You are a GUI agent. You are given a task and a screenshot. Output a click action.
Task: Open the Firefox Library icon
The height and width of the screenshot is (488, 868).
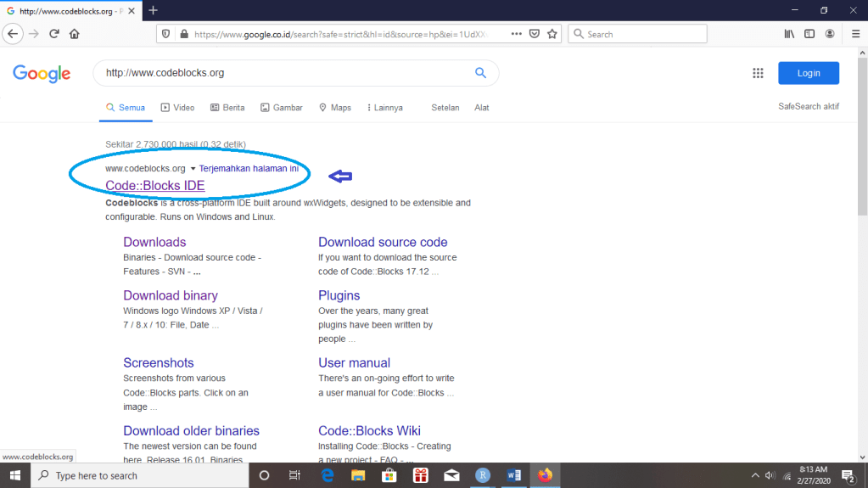click(789, 34)
